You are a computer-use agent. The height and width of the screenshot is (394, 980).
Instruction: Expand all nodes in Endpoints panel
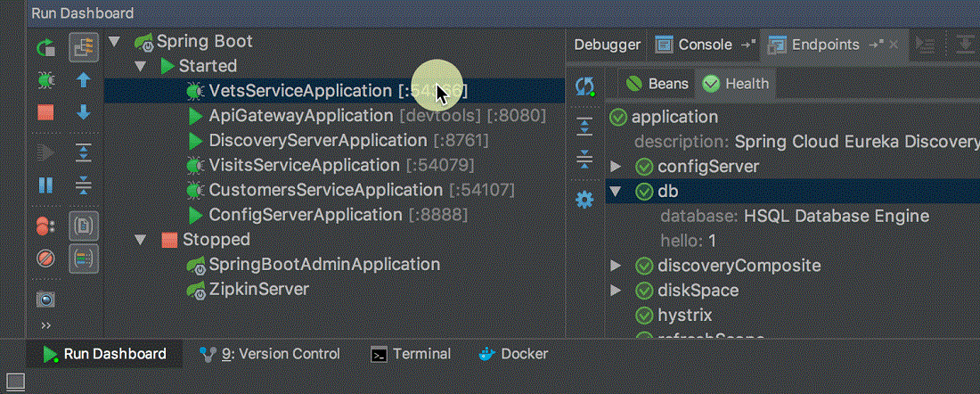point(584,127)
